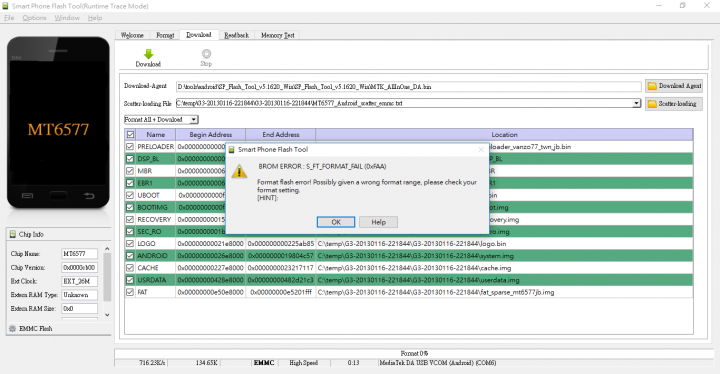720x374 pixels.
Task: Uncheck the ANDROID checkbox
Action: coord(130,256)
